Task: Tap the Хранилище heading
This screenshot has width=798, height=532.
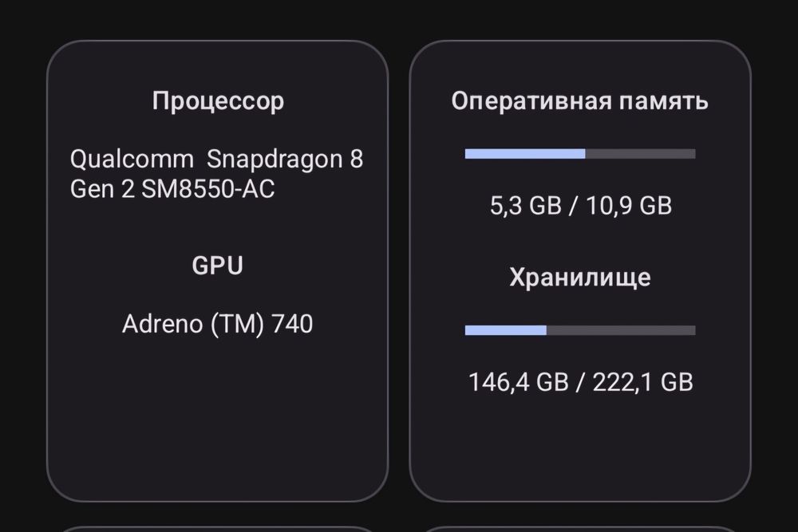Action: coord(579,278)
